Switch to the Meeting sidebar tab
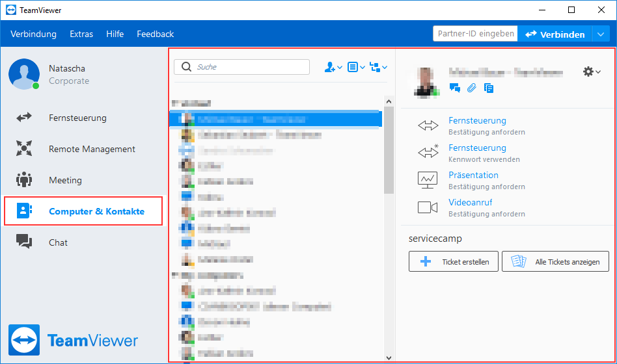 [83, 180]
